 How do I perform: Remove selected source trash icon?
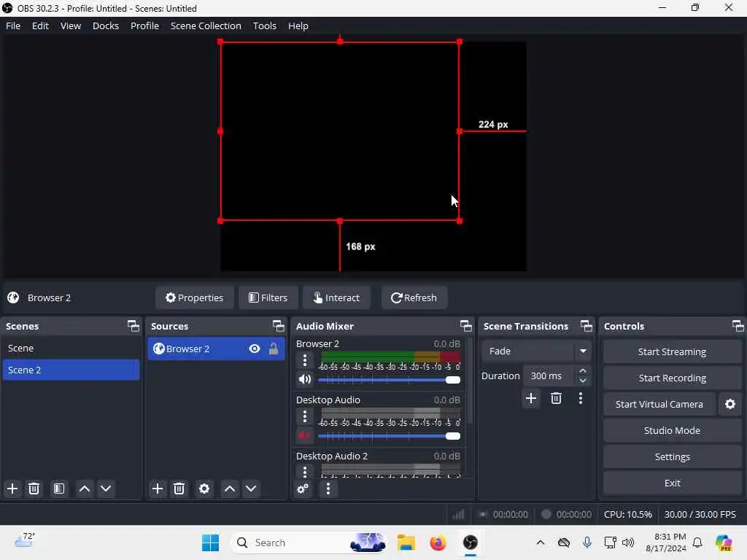pyautogui.click(x=179, y=489)
